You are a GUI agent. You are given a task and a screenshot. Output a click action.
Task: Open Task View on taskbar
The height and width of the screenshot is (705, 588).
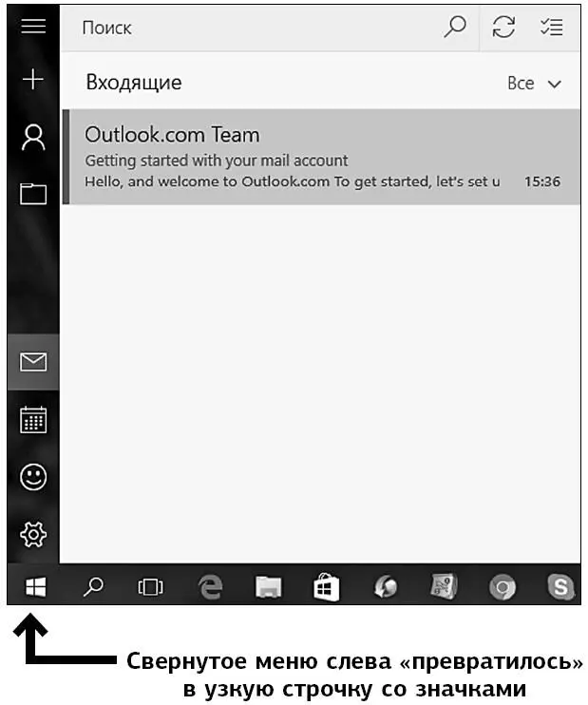pos(151,587)
